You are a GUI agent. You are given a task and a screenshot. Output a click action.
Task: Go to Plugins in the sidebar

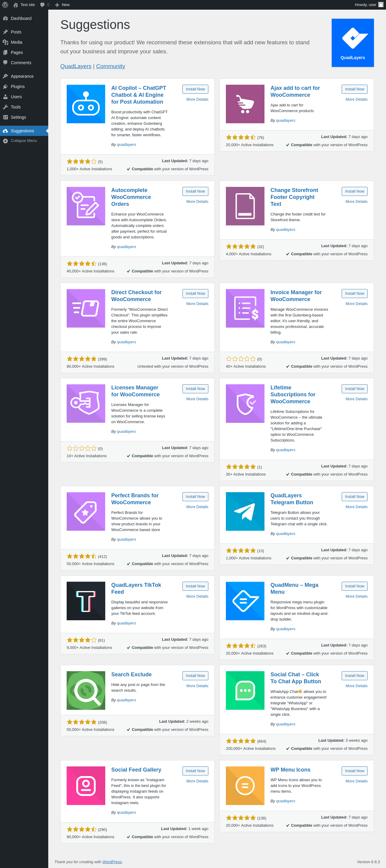coord(17,86)
